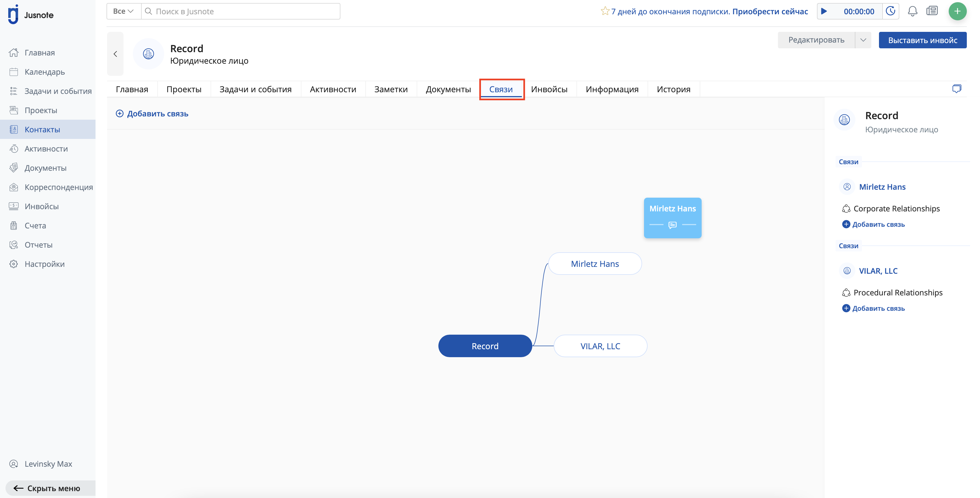Click Выставить инвойс button
This screenshot has height=498, width=980.
(x=922, y=40)
